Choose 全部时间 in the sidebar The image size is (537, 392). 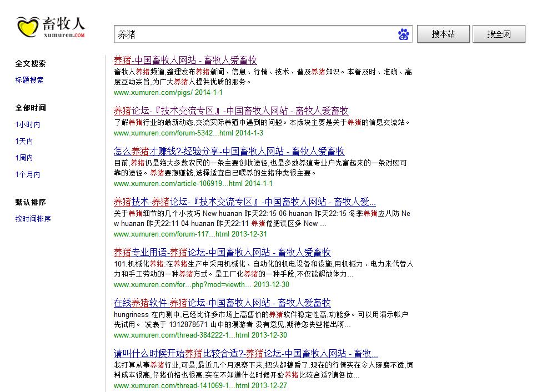click(x=31, y=108)
